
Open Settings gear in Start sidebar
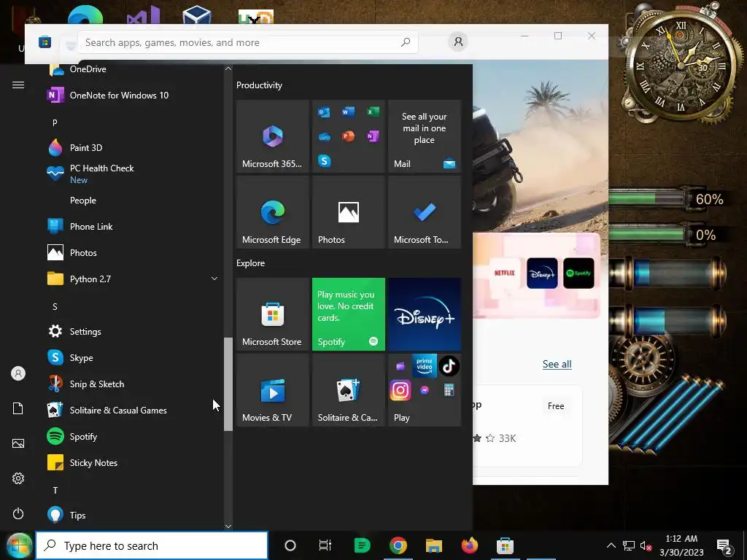coord(18,478)
